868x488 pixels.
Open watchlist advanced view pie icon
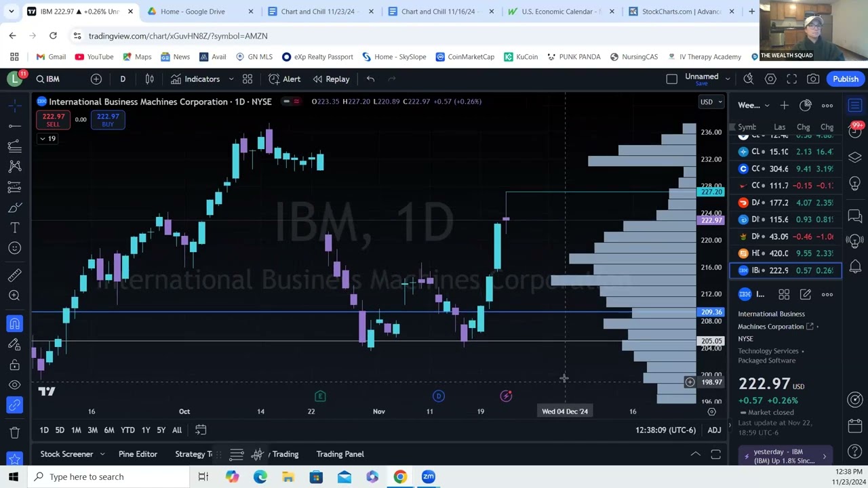tap(806, 106)
